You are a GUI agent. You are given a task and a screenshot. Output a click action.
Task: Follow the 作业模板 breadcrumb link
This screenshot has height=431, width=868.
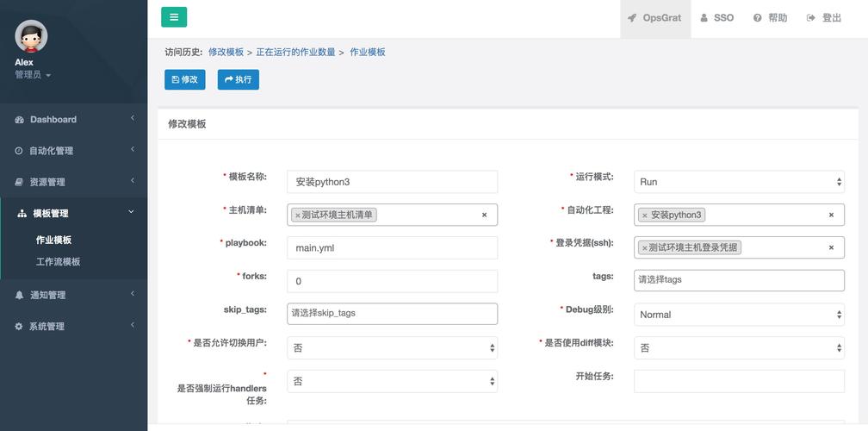[x=368, y=52]
